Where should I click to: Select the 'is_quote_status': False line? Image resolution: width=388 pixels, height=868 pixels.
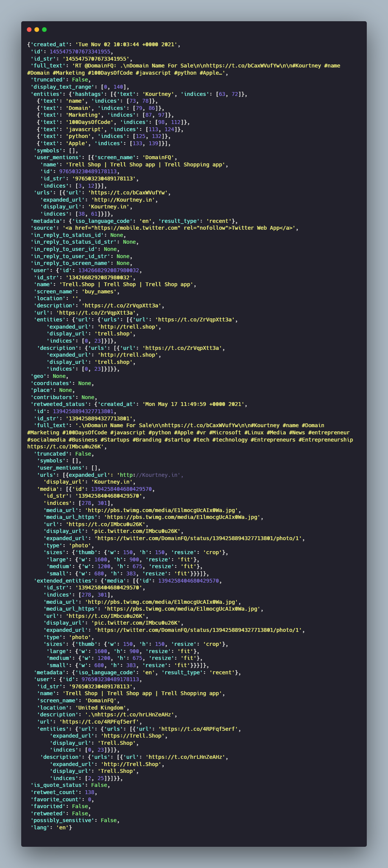[70, 785]
